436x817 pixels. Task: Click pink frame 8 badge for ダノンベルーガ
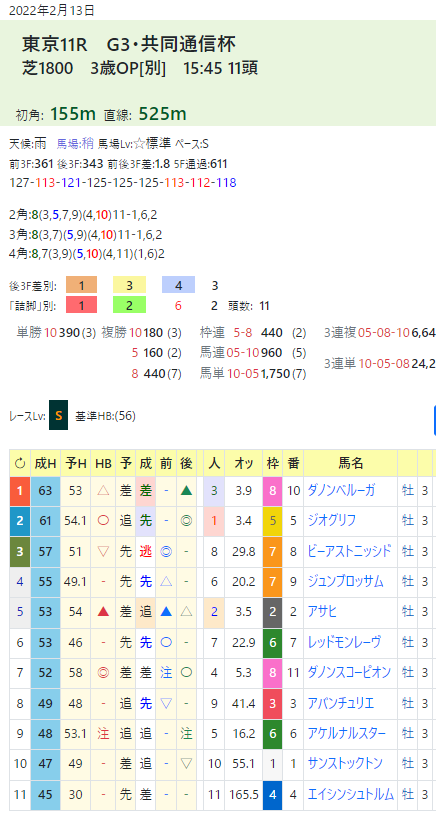272,491
